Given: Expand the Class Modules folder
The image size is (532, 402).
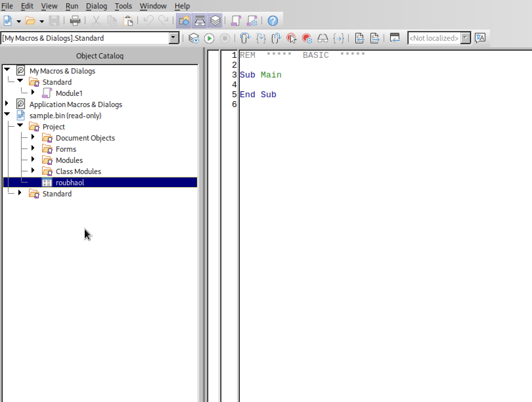Looking at the screenshot, I should click(33, 170).
